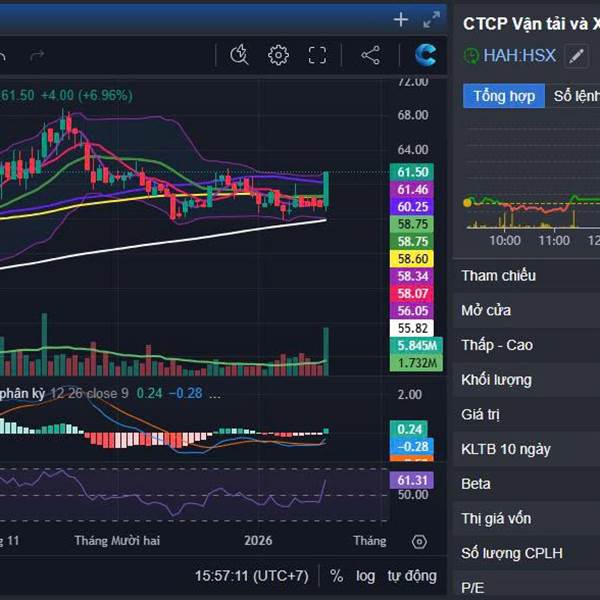This screenshot has height=600, width=600.
Task: Share the chart with the share icon
Action: [370, 55]
